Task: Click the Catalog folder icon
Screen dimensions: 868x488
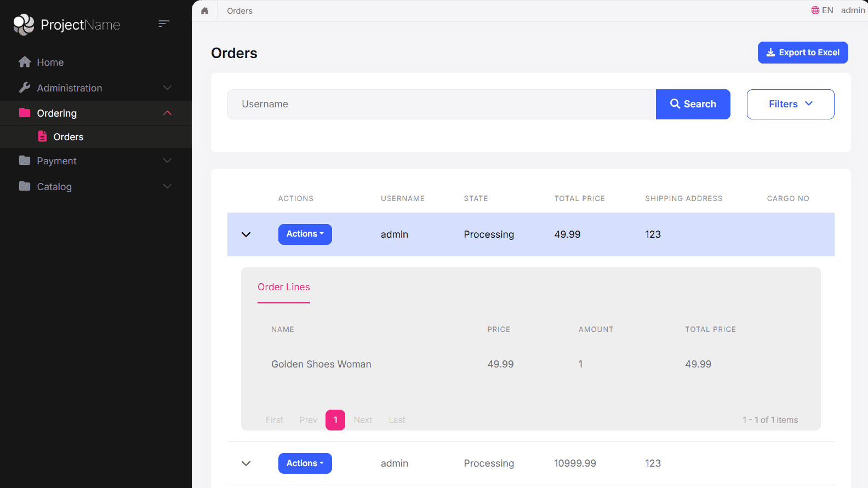Action: [x=25, y=186]
